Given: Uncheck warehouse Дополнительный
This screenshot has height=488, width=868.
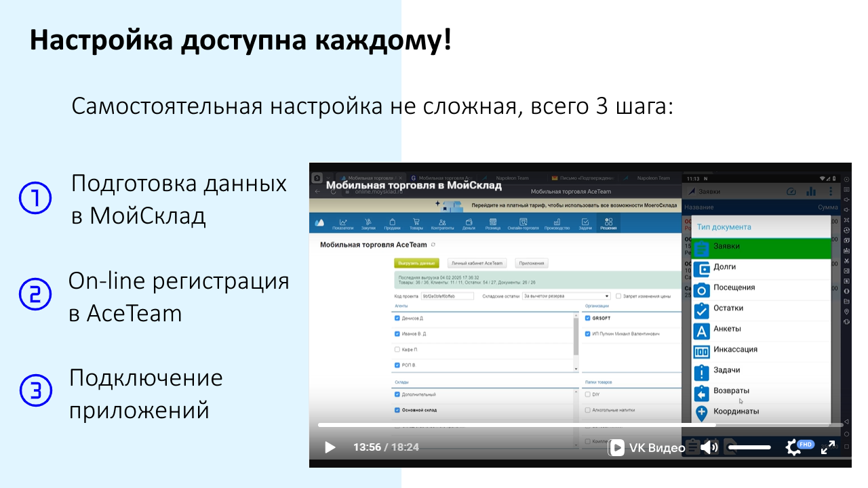Looking at the screenshot, I should [x=397, y=394].
